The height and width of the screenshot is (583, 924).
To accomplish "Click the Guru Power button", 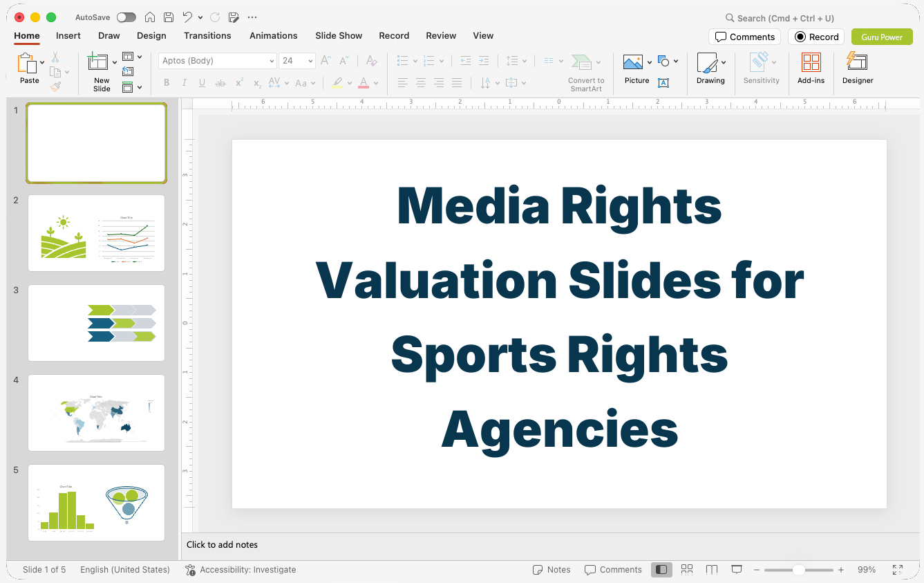I will click(882, 37).
